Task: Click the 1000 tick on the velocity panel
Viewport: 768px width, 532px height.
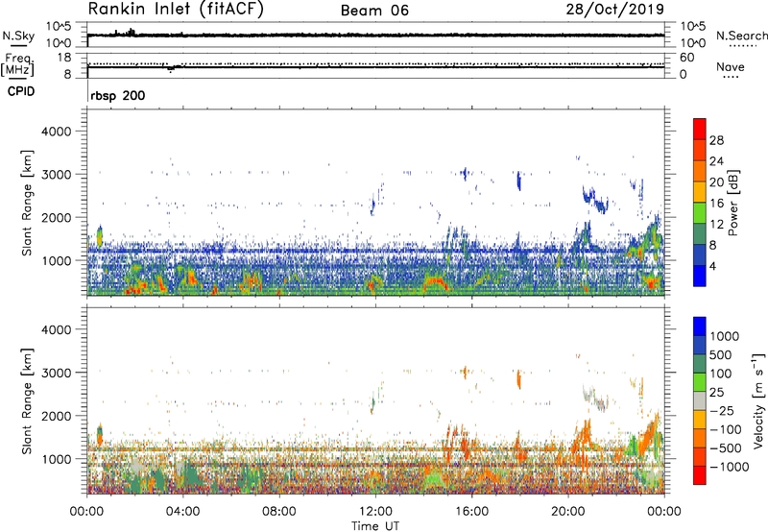Action: point(56,460)
